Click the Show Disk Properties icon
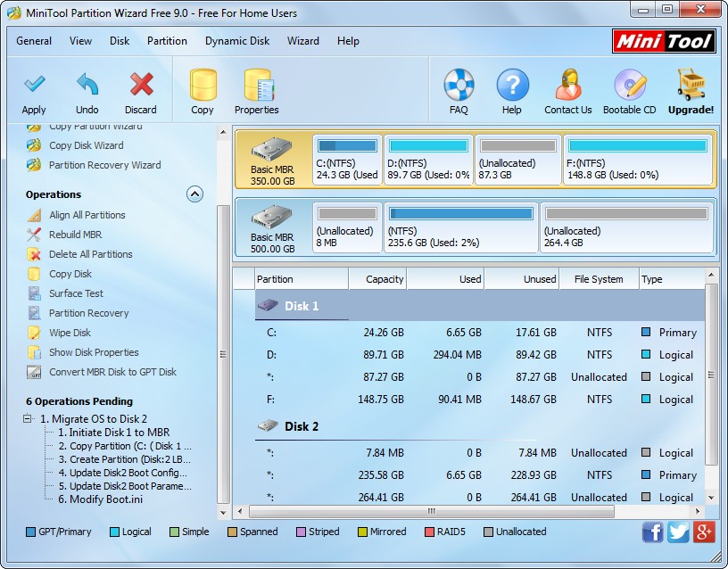The width and height of the screenshot is (728, 569). [34, 352]
